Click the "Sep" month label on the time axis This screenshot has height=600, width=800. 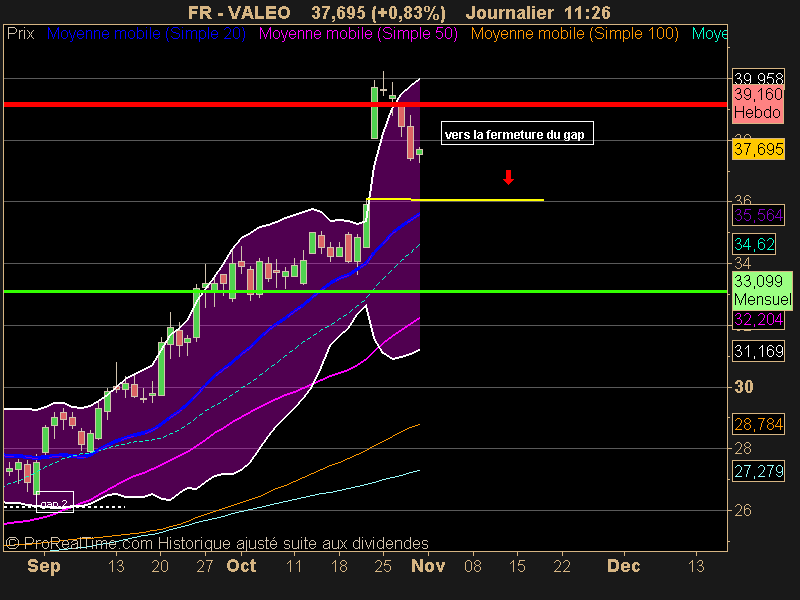pyautogui.click(x=44, y=566)
